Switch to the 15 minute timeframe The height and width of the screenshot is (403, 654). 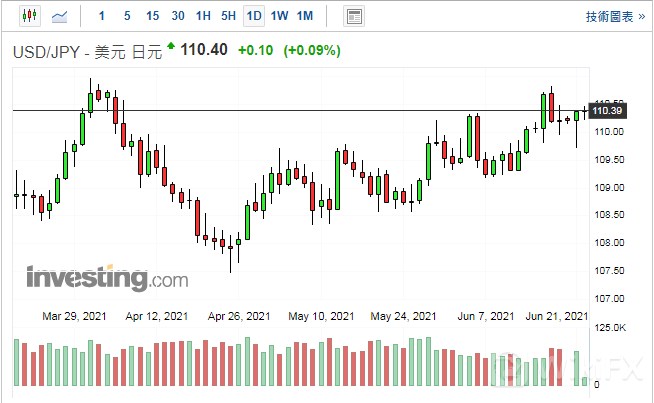152,16
